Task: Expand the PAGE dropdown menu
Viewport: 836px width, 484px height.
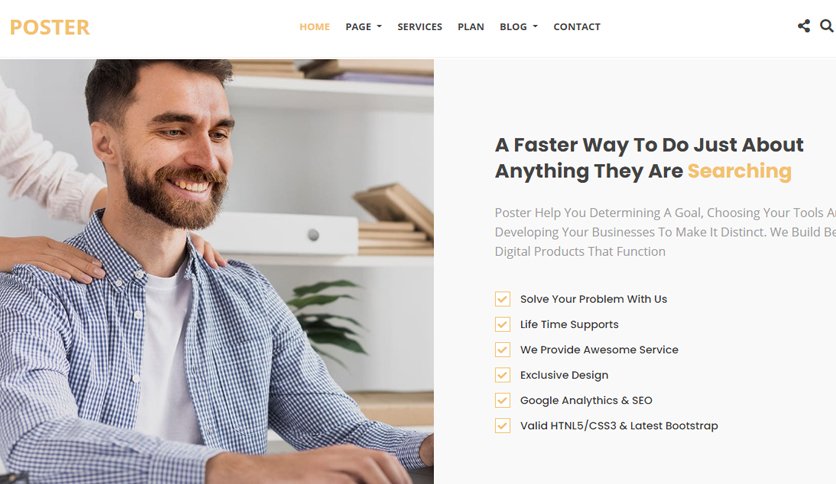Action: pos(364,27)
